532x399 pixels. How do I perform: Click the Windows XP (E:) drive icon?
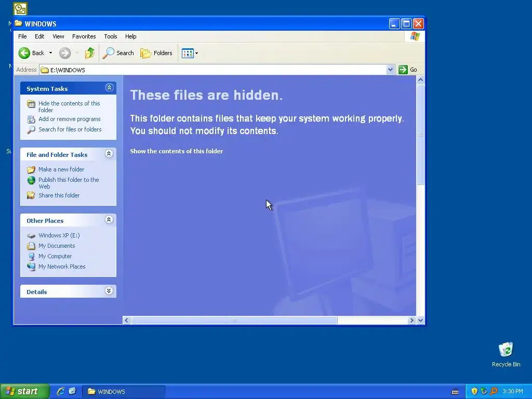coord(31,235)
